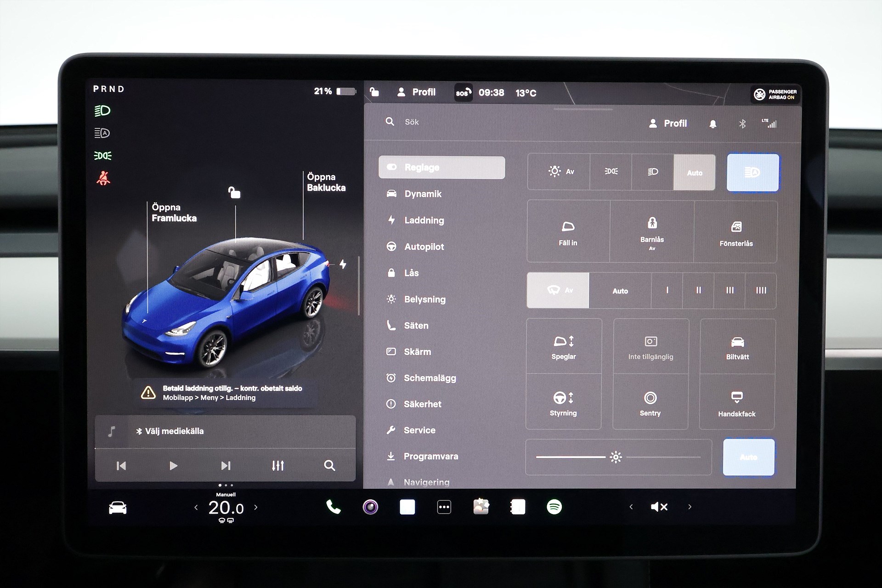Adjust the display brightness slider

point(616,457)
